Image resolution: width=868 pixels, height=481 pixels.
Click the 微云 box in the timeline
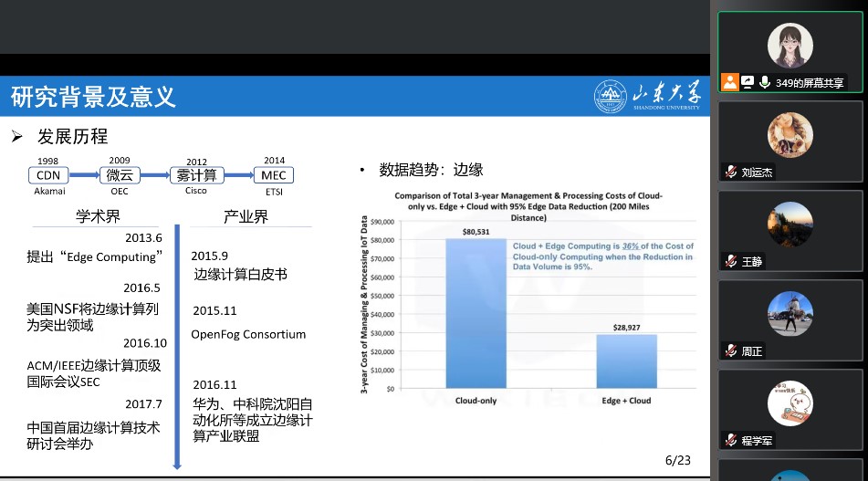click(x=120, y=175)
